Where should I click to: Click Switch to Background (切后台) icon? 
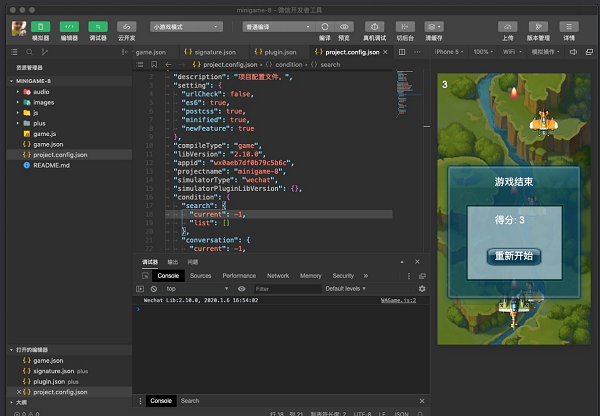[405, 27]
